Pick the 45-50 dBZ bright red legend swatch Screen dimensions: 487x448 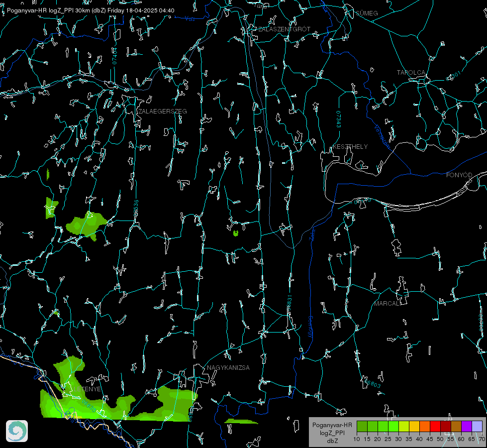point(435,426)
